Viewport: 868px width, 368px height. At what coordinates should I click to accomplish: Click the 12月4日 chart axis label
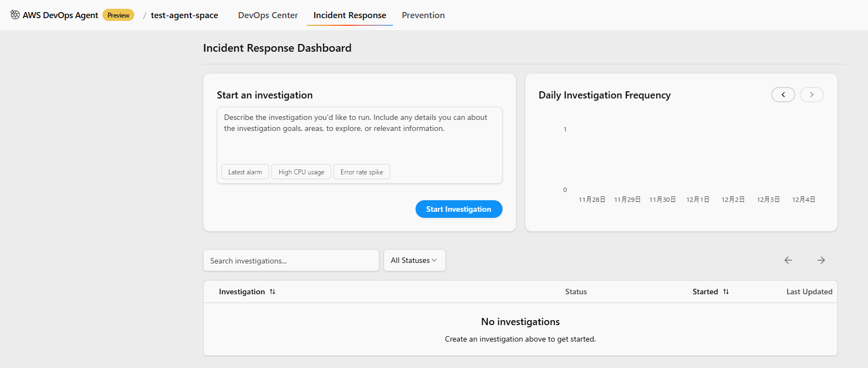click(x=804, y=199)
